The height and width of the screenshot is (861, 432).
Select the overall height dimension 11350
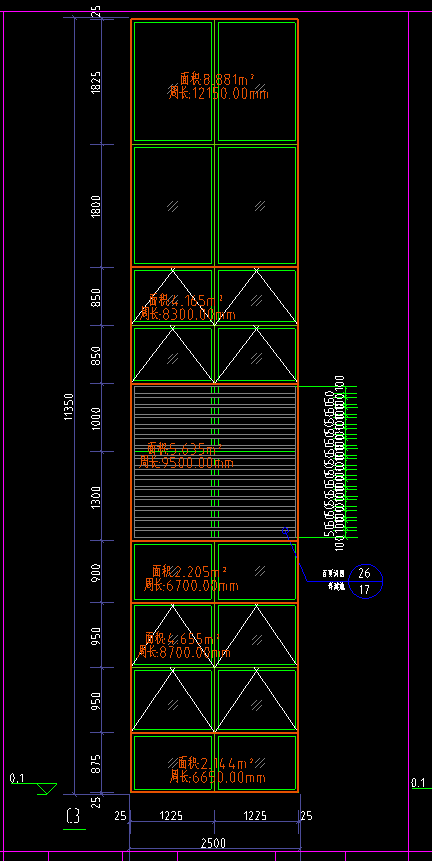[x=69, y=407]
